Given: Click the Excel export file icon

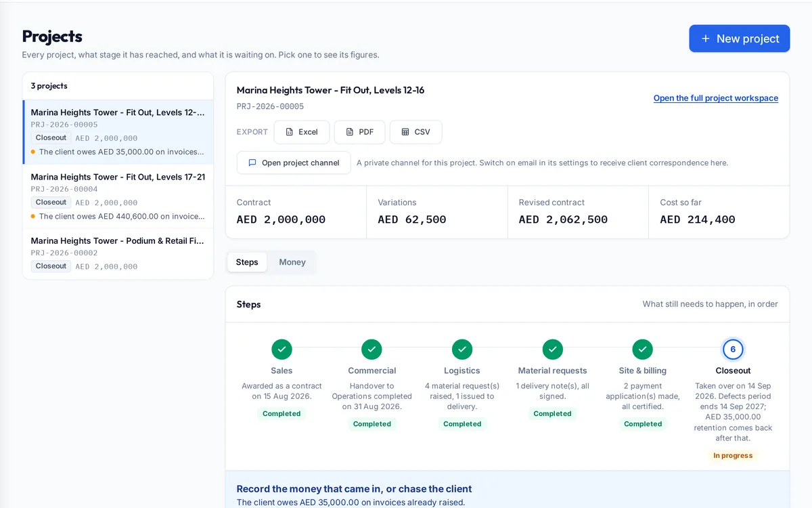Looking at the screenshot, I should coord(290,132).
